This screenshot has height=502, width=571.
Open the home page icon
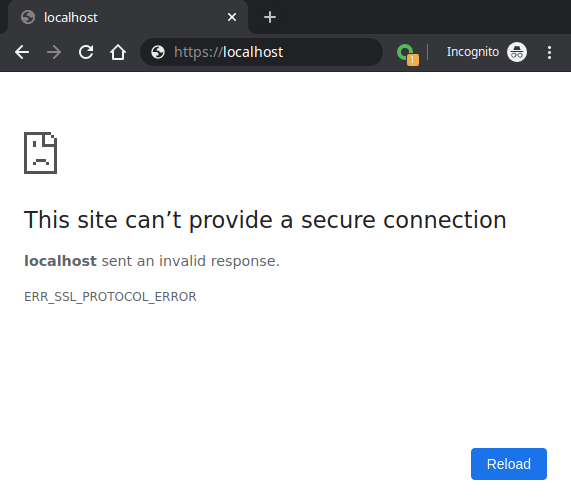(x=118, y=52)
